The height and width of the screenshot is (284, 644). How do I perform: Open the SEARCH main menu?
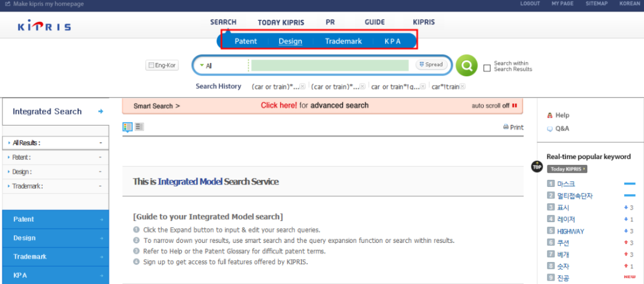(223, 22)
